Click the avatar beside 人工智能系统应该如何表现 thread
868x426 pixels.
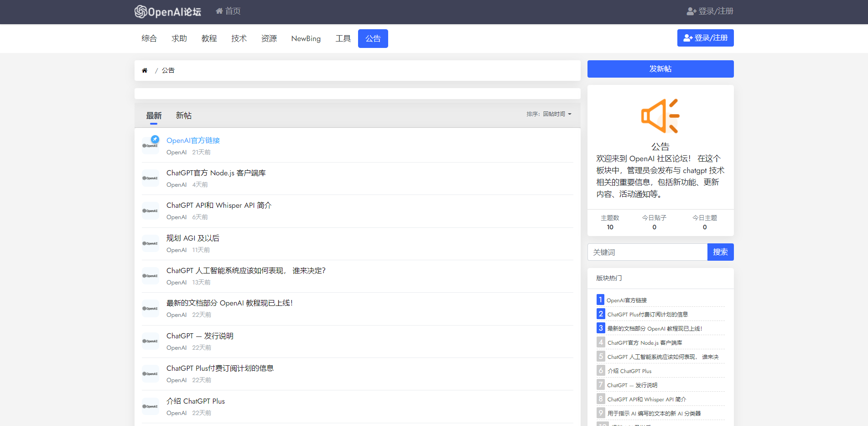click(151, 276)
